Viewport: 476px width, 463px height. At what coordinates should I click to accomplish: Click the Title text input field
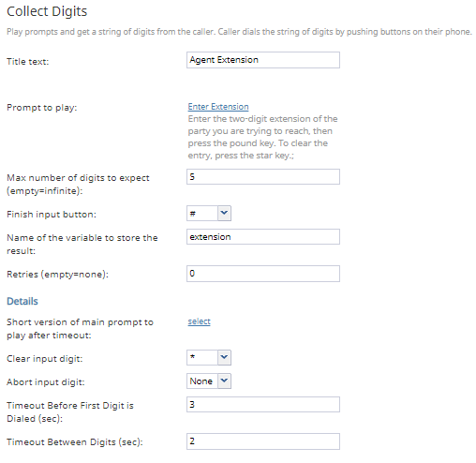click(263, 60)
